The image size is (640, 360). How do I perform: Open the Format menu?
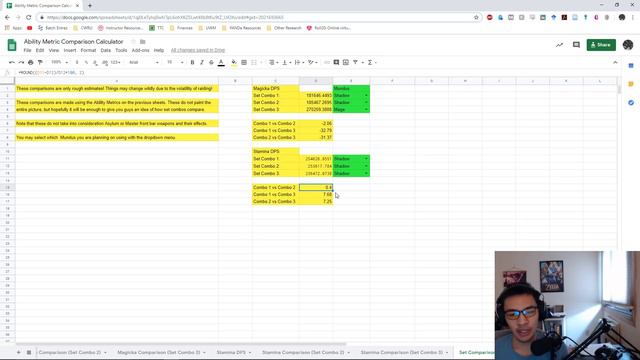point(88,50)
